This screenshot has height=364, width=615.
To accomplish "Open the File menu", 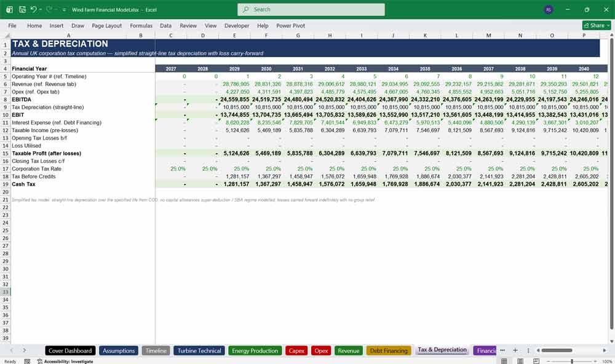I will (12, 25).
